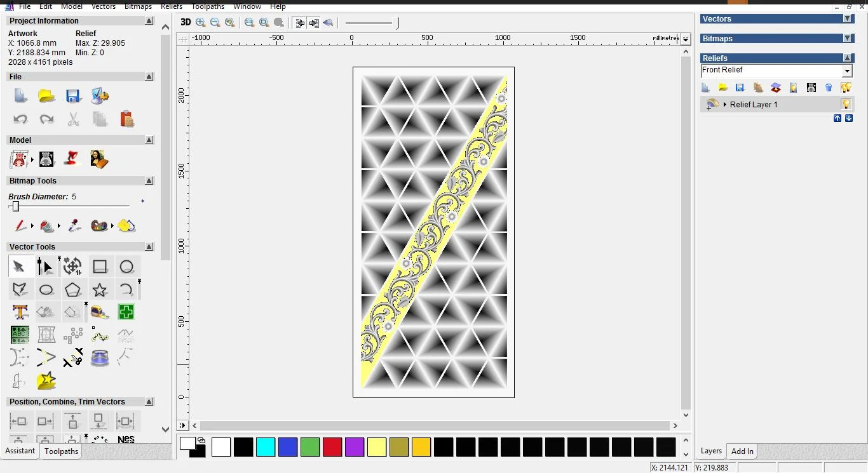This screenshot has height=473, width=868.
Task: Toggle the link foreground and background colours icon
Action: [x=201, y=440]
